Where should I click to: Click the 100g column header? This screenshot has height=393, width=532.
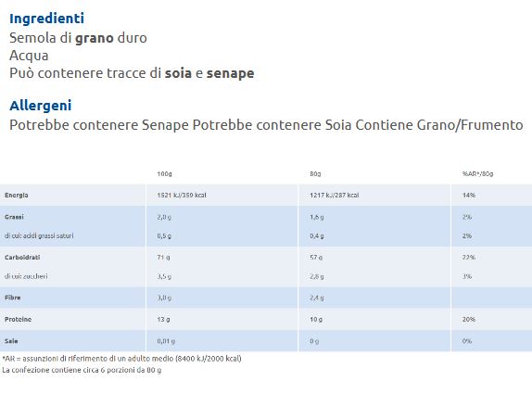[x=164, y=173]
